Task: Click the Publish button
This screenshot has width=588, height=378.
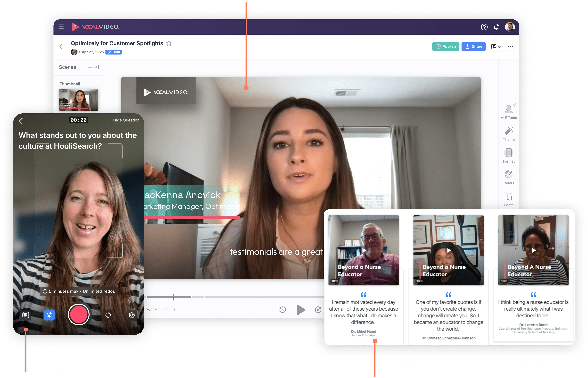Action: (446, 47)
